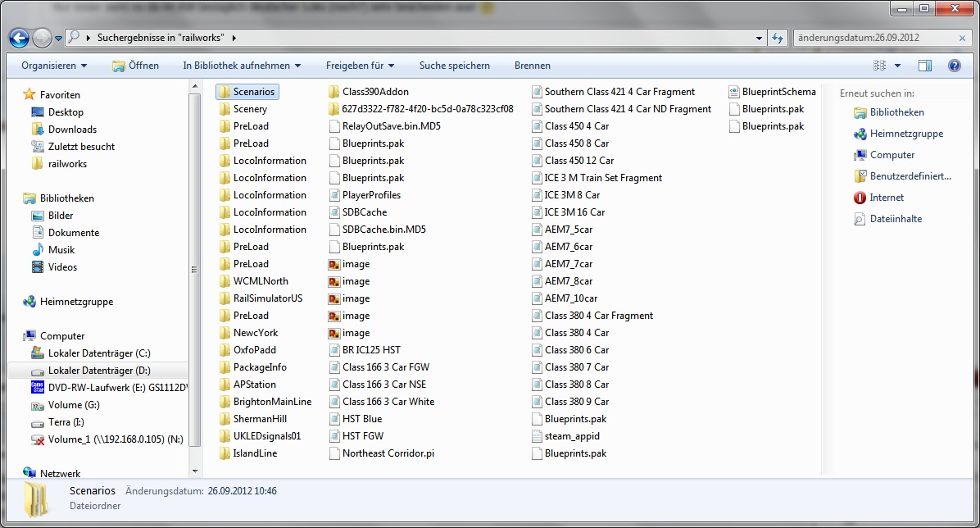980x528 pixels.
Task: Open the railworks favorite folder
Action: pyautogui.click(x=67, y=164)
